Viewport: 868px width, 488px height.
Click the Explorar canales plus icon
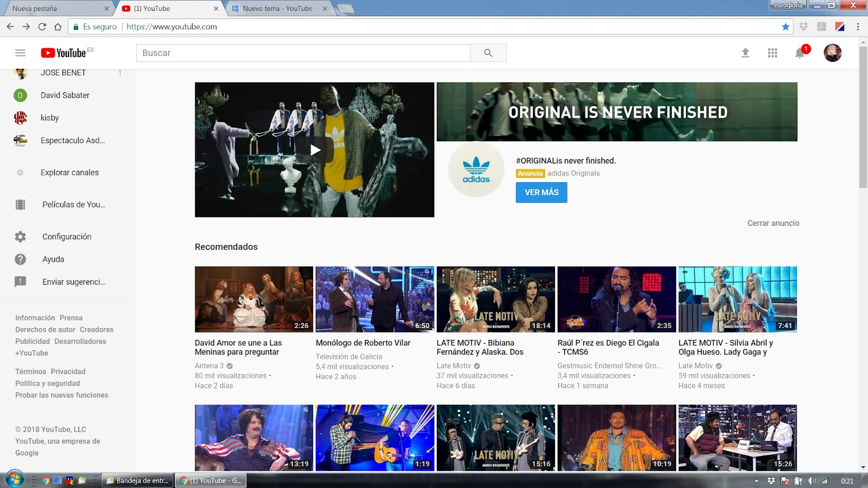point(20,172)
